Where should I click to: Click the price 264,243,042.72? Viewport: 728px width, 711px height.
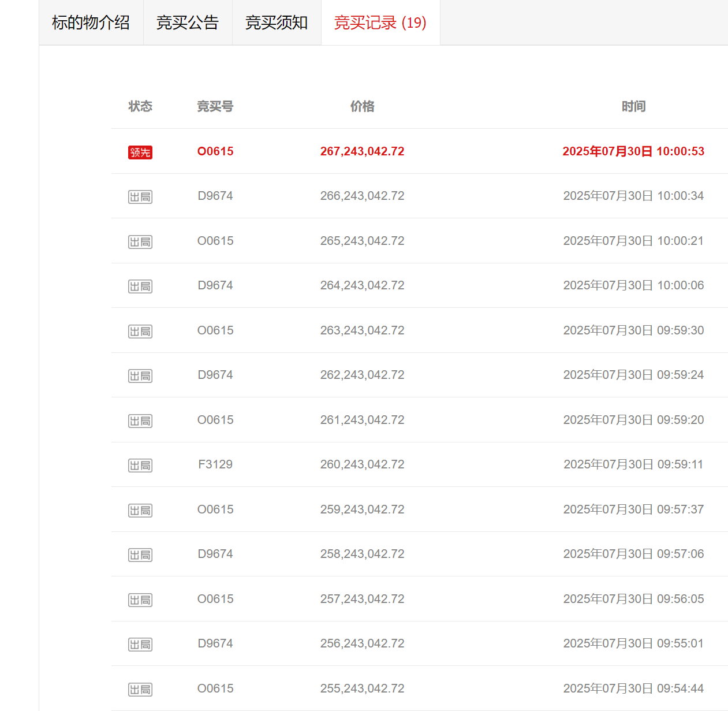pos(363,285)
